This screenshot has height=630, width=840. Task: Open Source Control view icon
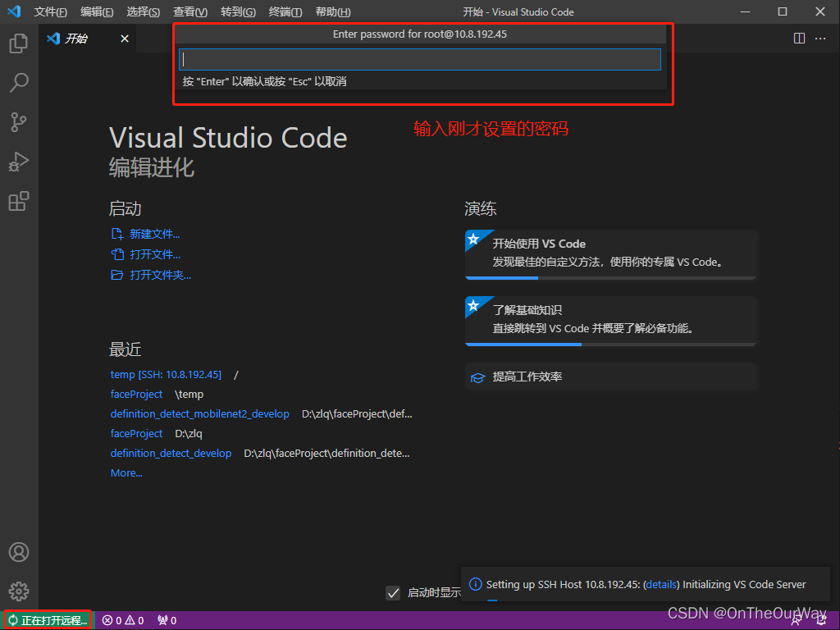coord(19,122)
